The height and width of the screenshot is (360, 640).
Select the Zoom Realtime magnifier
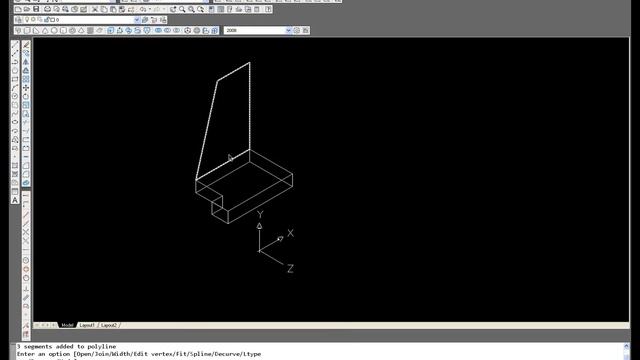[x=182, y=9]
